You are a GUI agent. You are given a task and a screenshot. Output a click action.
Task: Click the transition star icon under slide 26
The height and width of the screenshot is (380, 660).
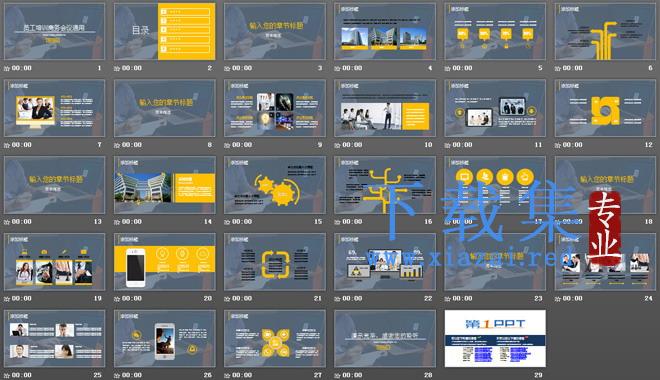(x=117, y=375)
